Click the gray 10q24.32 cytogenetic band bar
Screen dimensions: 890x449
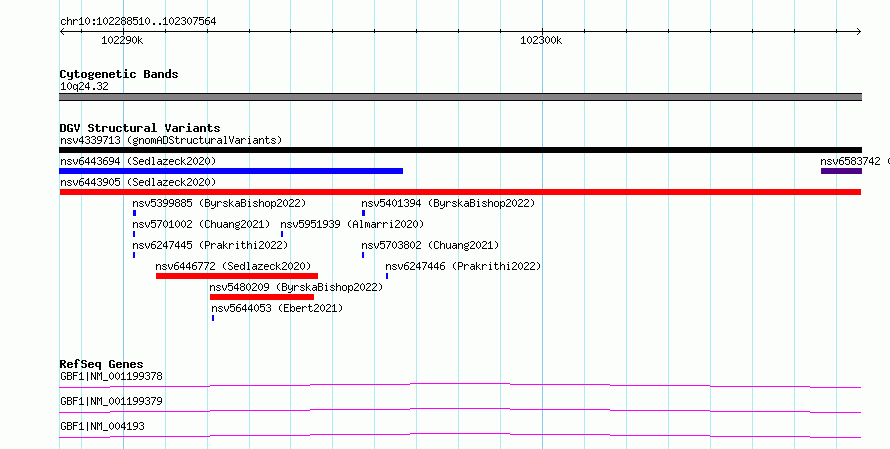(460, 97)
